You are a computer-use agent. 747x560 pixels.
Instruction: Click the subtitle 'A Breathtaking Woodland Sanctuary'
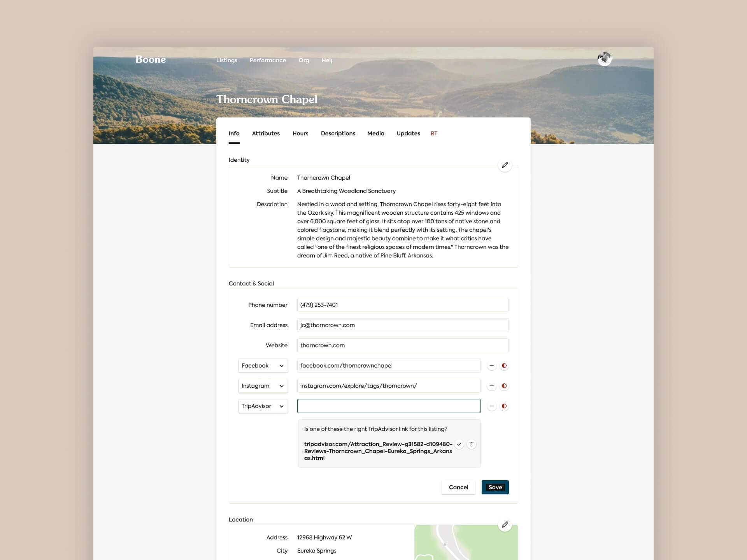pyautogui.click(x=346, y=191)
